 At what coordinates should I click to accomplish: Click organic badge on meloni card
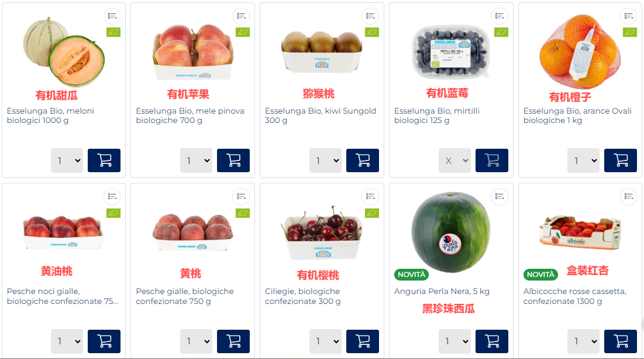point(113,32)
